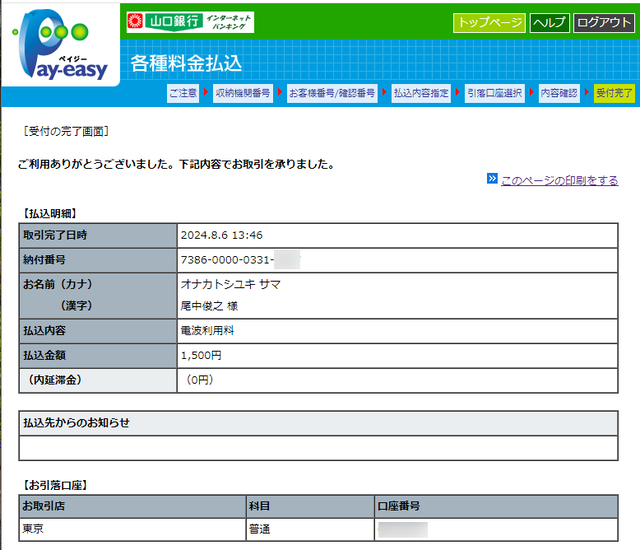The width and height of the screenshot is (640, 550).
Task: Click the 納付番号 header cell
Action: pyautogui.click(x=98, y=260)
